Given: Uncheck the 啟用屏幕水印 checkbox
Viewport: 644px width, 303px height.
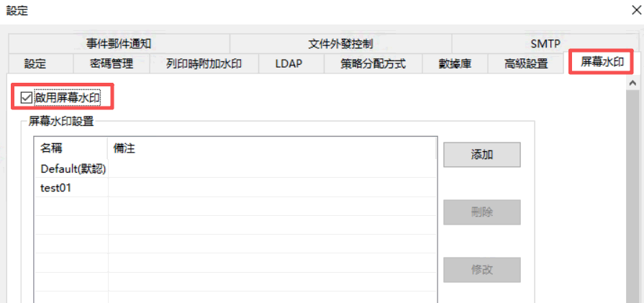Looking at the screenshot, I should pyautogui.click(x=27, y=97).
